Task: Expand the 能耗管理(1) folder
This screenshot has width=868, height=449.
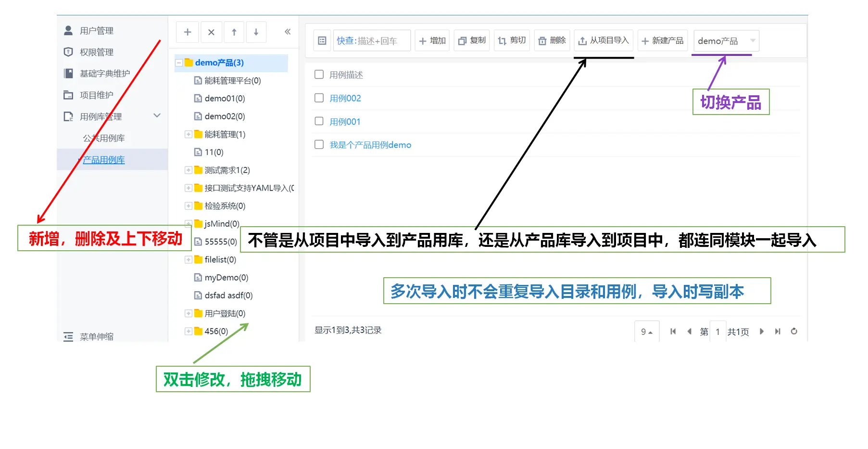Action: click(x=189, y=134)
